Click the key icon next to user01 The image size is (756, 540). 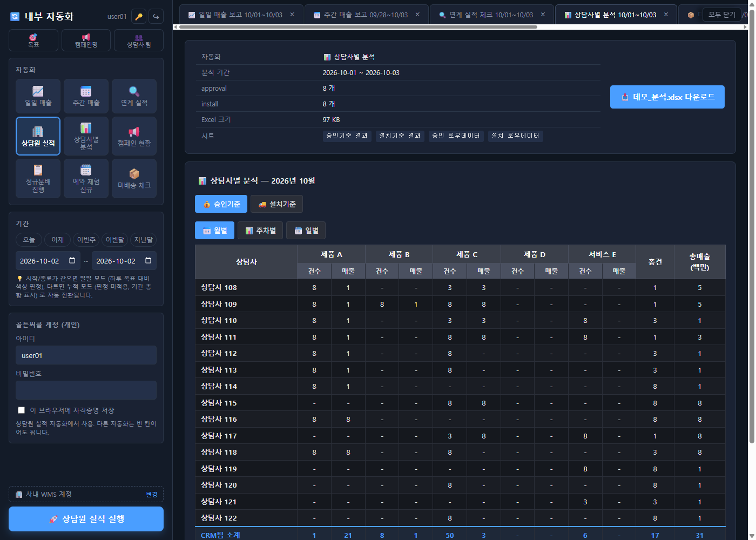point(139,17)
